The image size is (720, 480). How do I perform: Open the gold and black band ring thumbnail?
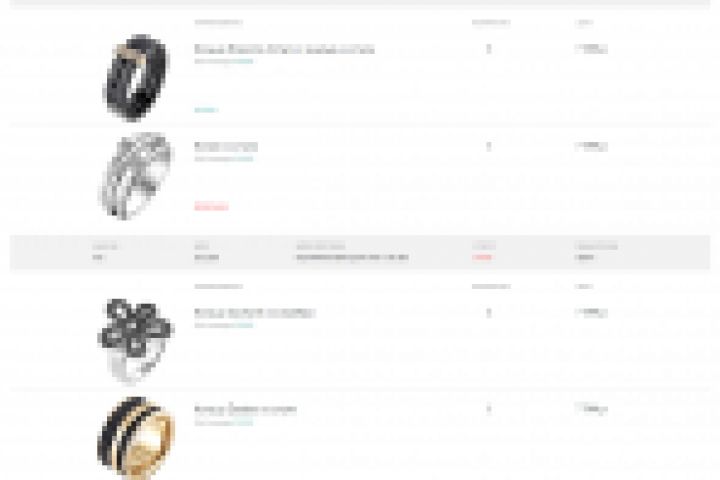136,438
